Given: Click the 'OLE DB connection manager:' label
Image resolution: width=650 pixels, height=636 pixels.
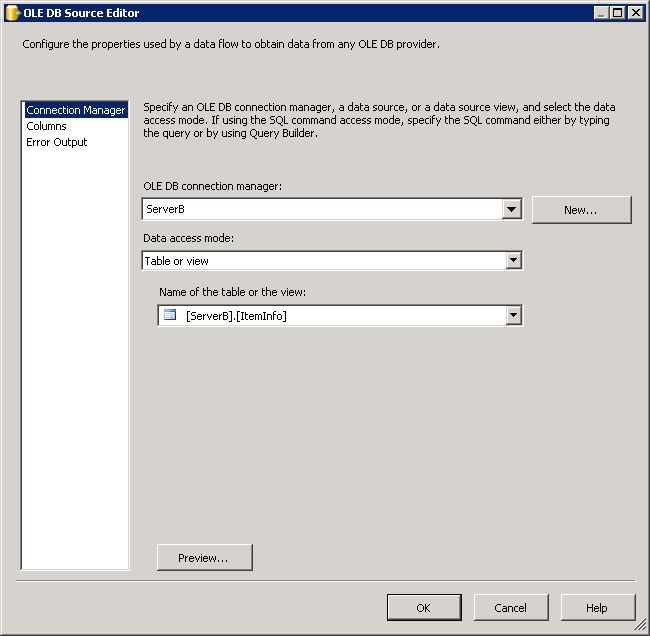Looking at the screenshot, I should (x=213, y=186).
